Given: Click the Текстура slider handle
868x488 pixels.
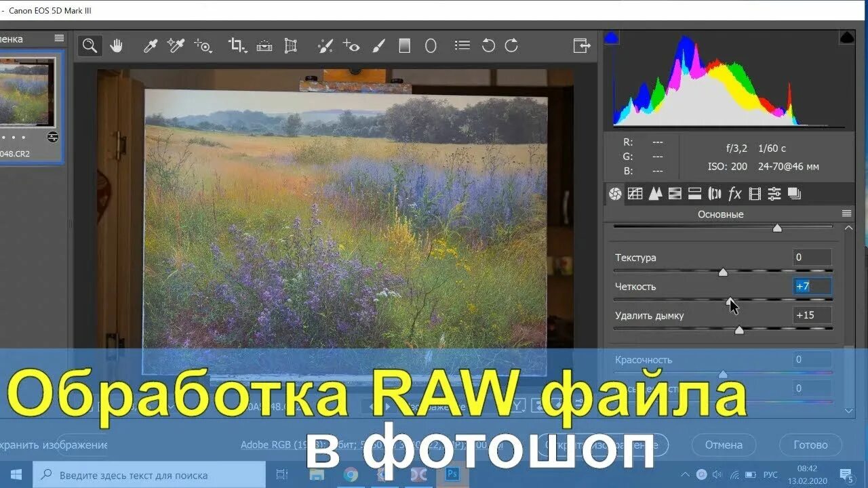Looking at the screenshot, I should pyautogui.click(x=723, y=272).
